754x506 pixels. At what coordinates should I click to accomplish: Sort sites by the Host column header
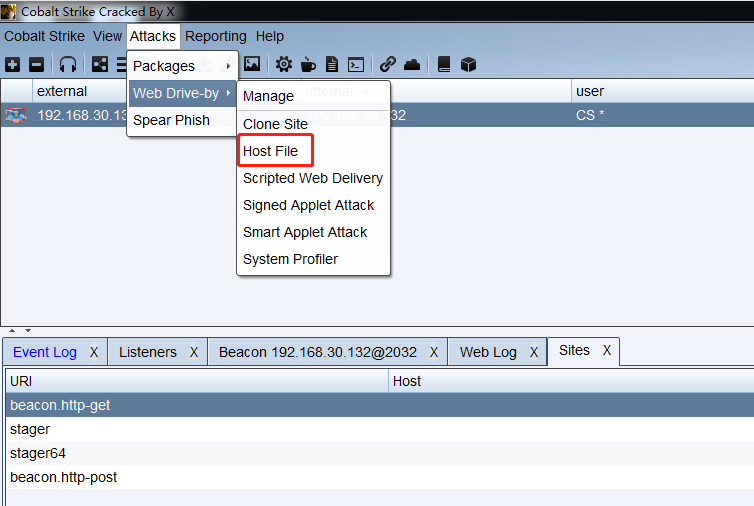(x=571, y=381)
